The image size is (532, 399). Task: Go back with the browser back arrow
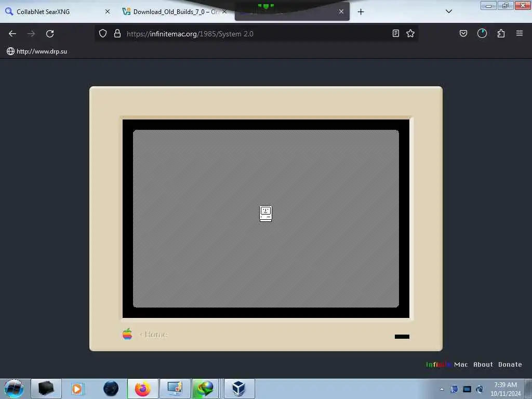(x=12, y=34)
